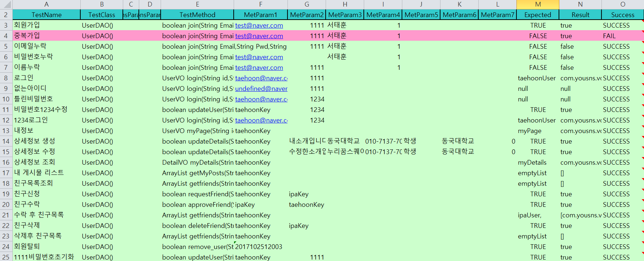Viewport: 644px width, 261px height.
Task: Select the myPage expected value cell
Action: (538, 131)
